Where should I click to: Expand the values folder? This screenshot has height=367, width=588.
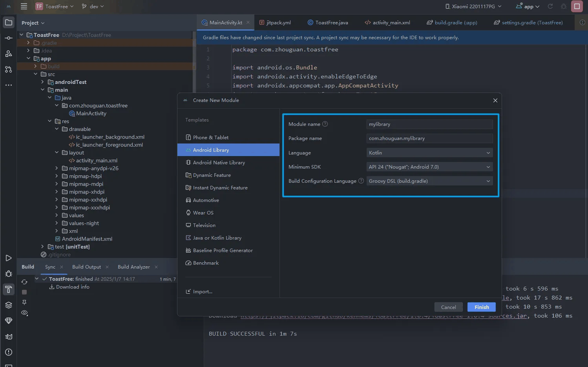pyautogui.click(x=57, y=215)
